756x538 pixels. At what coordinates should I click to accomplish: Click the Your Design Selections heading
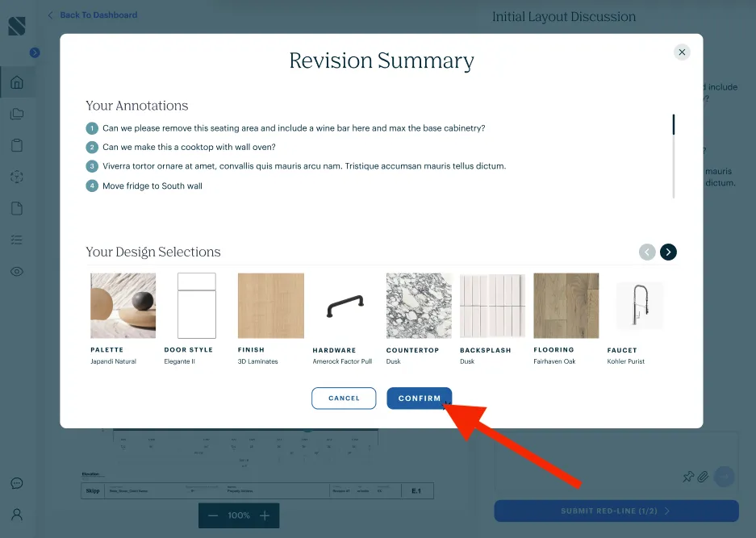coord(153,252)
